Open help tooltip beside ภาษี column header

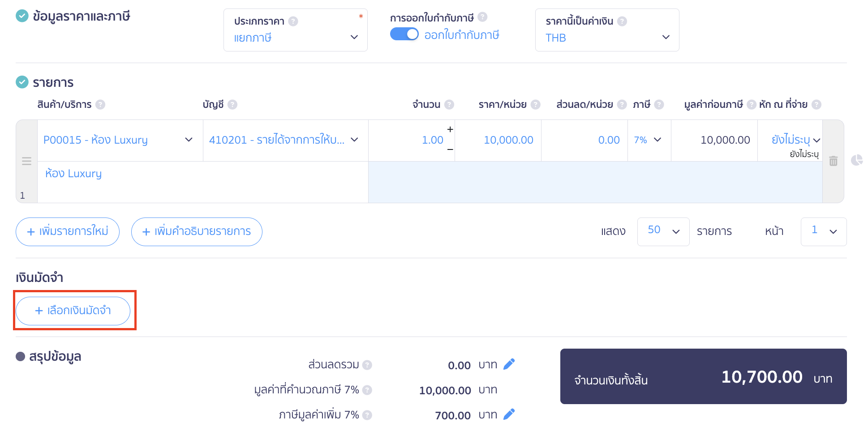(x=660, y=104)
